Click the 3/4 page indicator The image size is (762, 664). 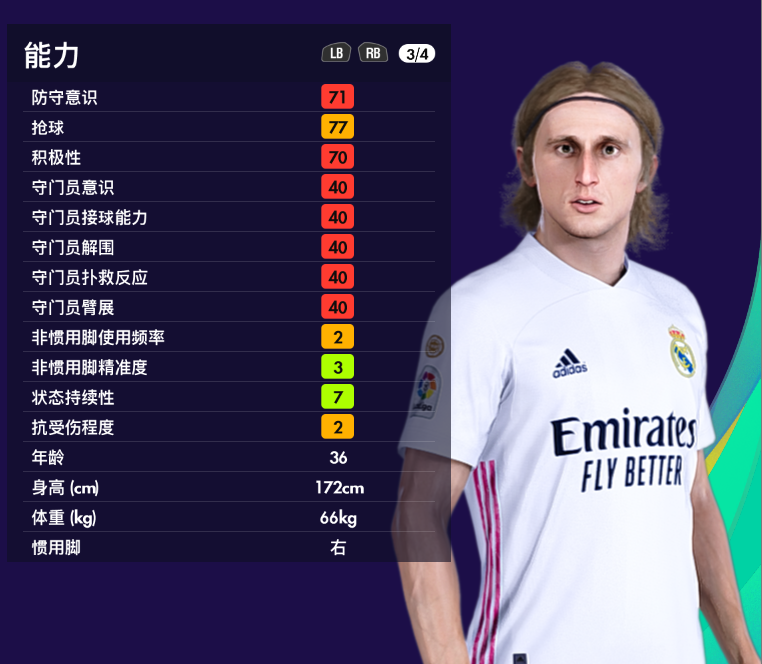tap(417, 54)
